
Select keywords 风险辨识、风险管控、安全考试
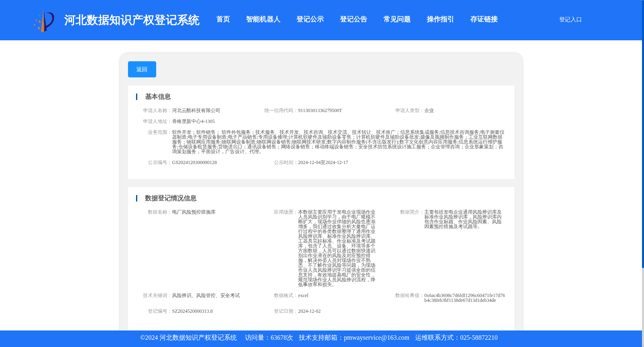tap(206, 295)
